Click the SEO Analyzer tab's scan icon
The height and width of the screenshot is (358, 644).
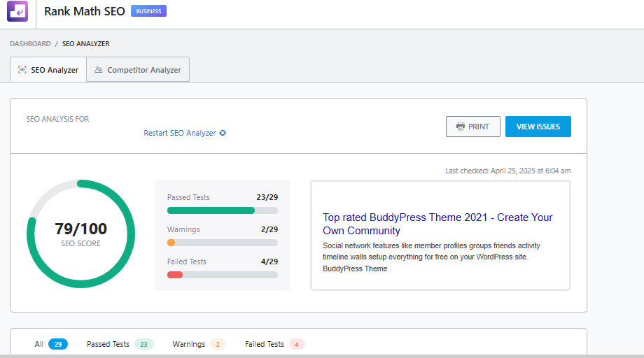coord(22,70)
